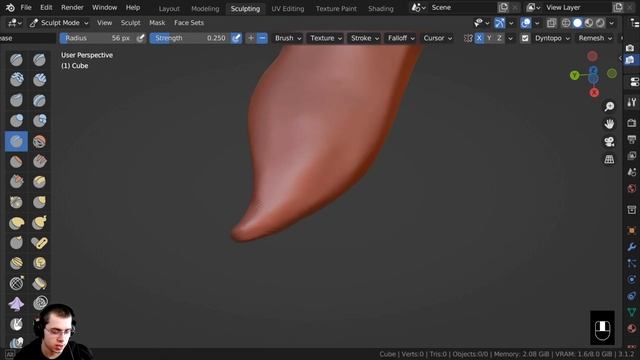The height and width of the screenshot is (360, 640).
Task: Pick the Scrape brush
Action: coord(16,182)
